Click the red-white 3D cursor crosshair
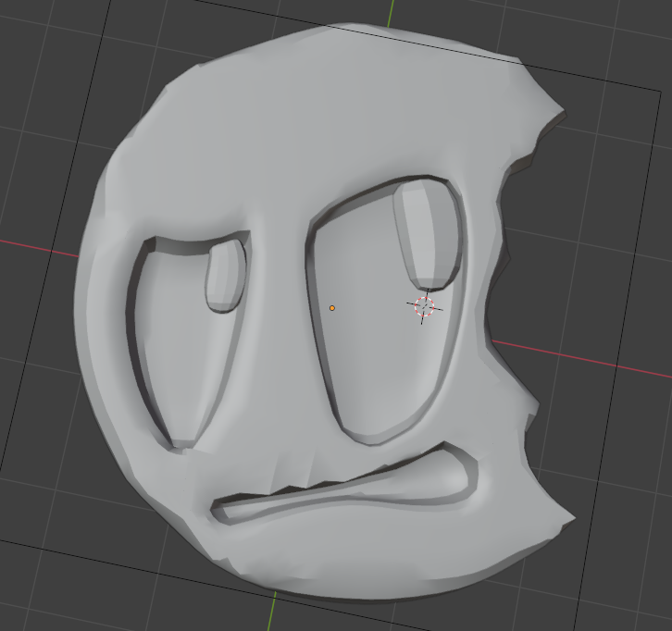This screenshot has width=672, height=631. tap(424, 307)
